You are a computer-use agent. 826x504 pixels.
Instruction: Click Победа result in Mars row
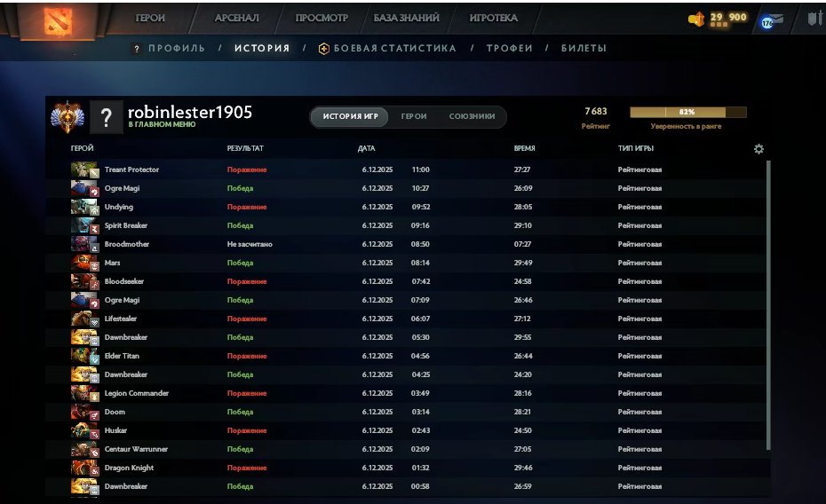click(x=240, y=263)
